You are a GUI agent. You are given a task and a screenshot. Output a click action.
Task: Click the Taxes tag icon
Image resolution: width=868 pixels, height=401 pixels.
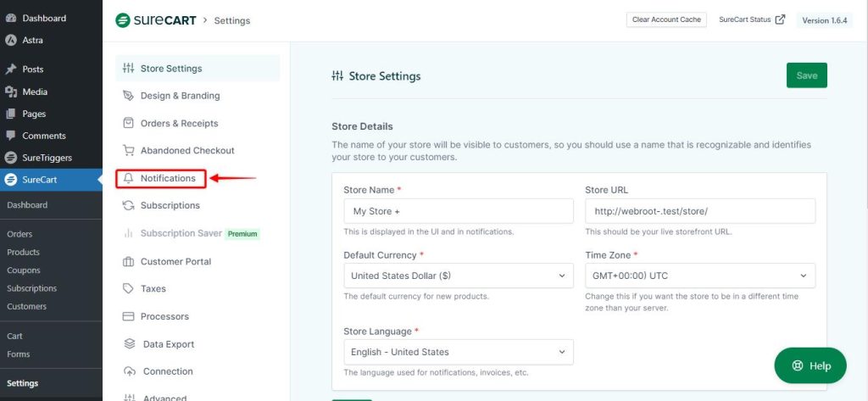[x=129, y=288]
